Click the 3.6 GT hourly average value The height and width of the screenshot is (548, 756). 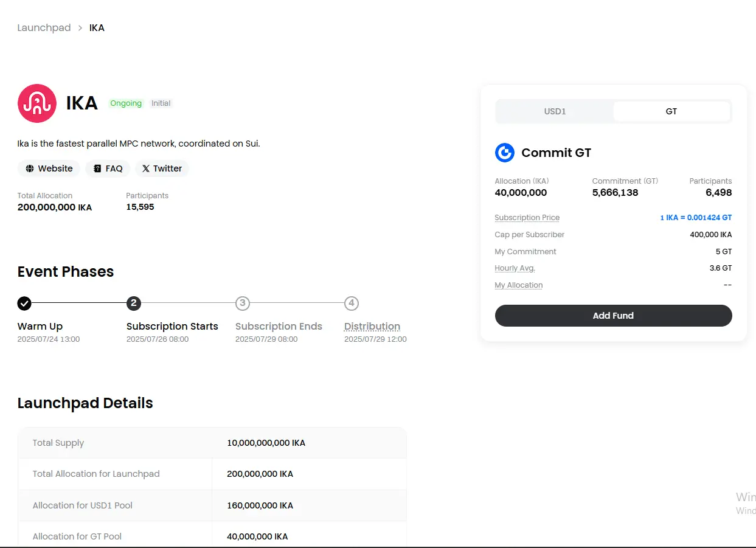coord(721,268)
